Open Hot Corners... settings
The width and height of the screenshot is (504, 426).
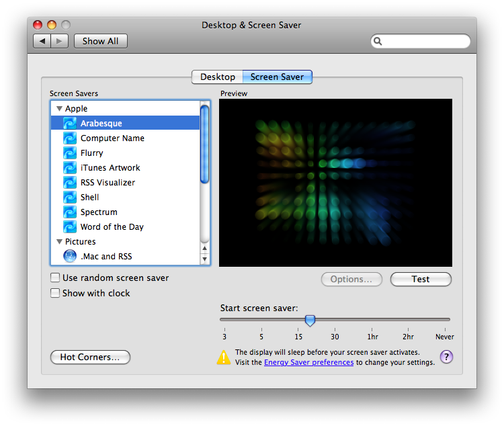90,357
